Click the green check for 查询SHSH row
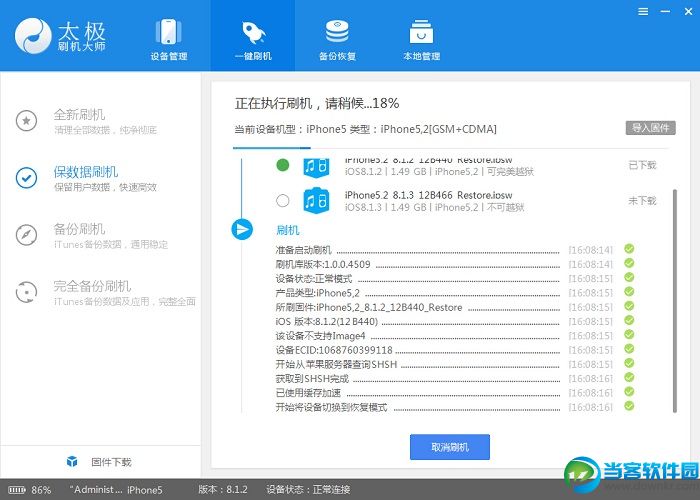The width and height of the screenshot is (700, 500). 629,363
